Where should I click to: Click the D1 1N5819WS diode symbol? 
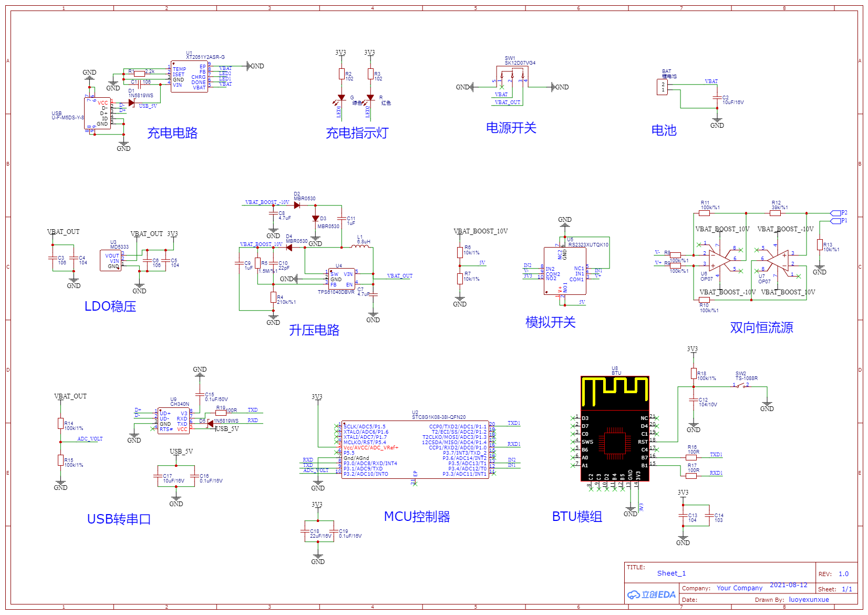(131, 102)
